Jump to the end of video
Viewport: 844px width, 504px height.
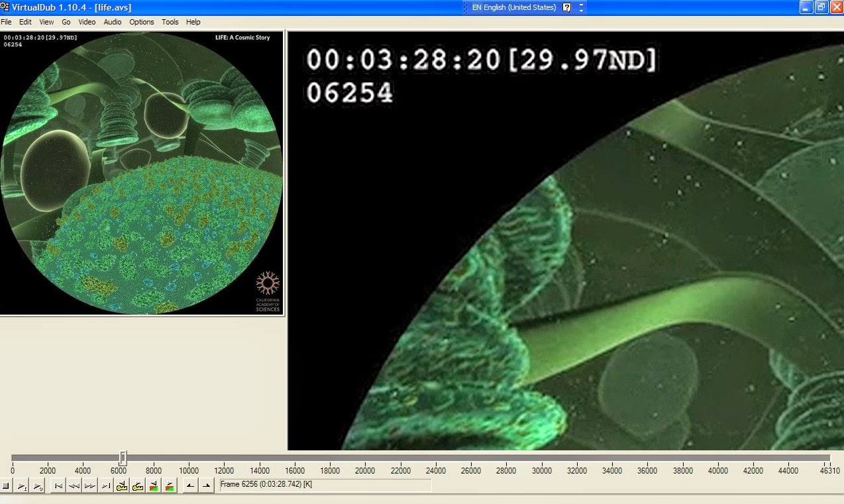coord(106,485)
